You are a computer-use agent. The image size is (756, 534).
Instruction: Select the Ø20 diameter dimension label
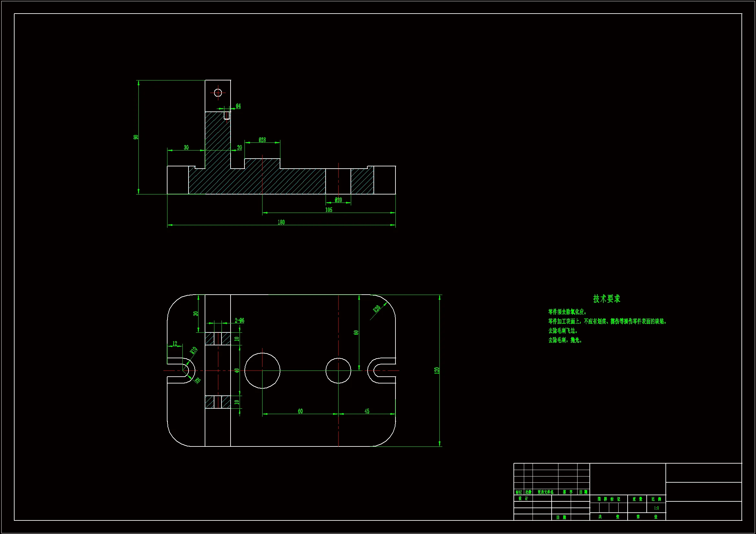(338, 200)
